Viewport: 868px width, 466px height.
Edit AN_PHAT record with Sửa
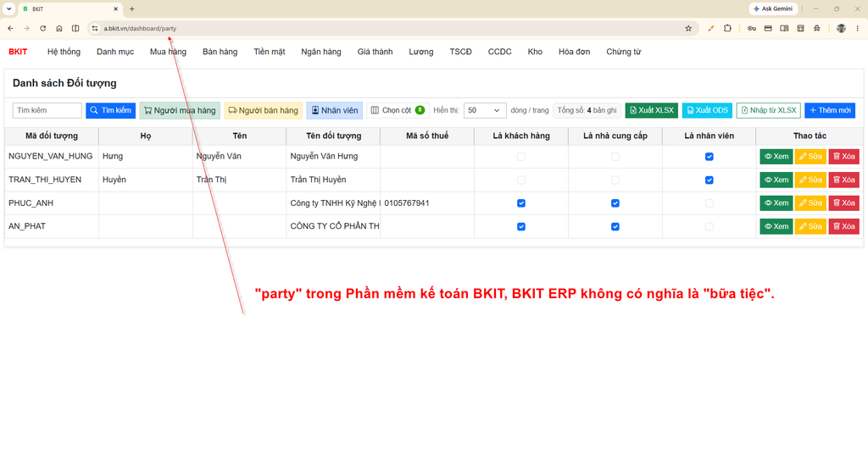(x=810, y=226)
